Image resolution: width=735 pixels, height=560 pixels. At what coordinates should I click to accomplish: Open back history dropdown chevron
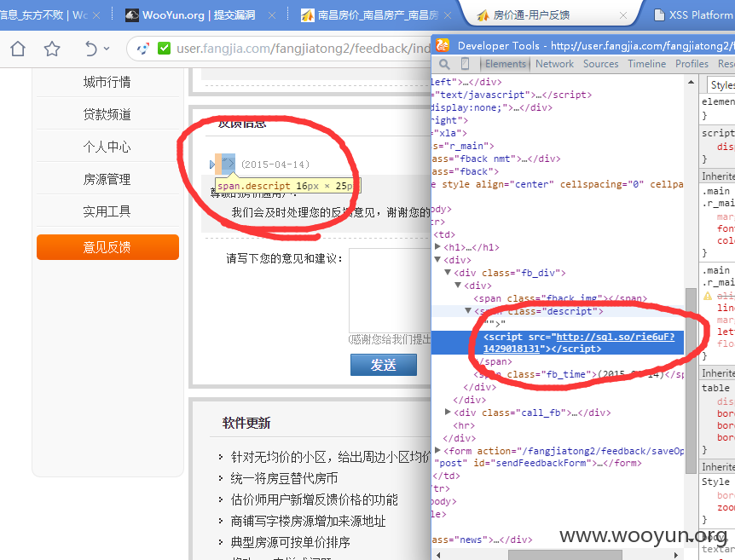107,49
